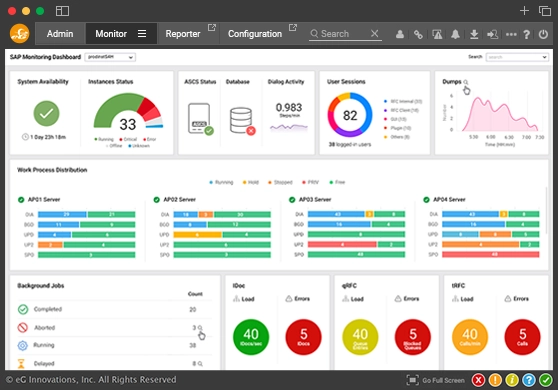Click the switch user icon
The width and height of the screenshot is (558, 390).
493,34
